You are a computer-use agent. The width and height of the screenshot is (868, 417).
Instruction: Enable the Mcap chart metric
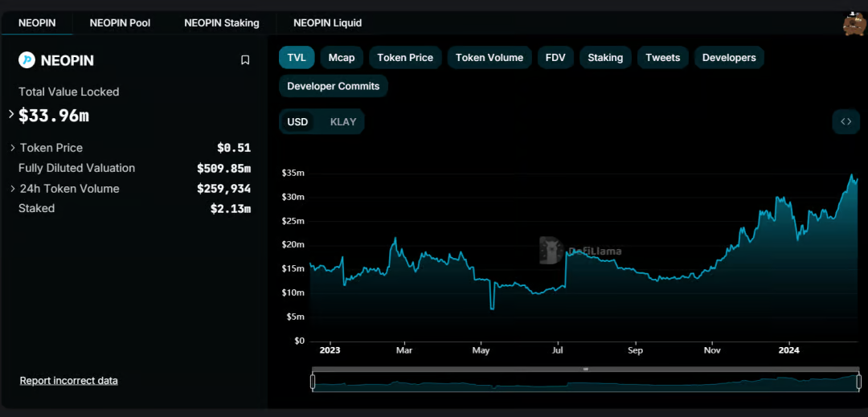point(342,58)
